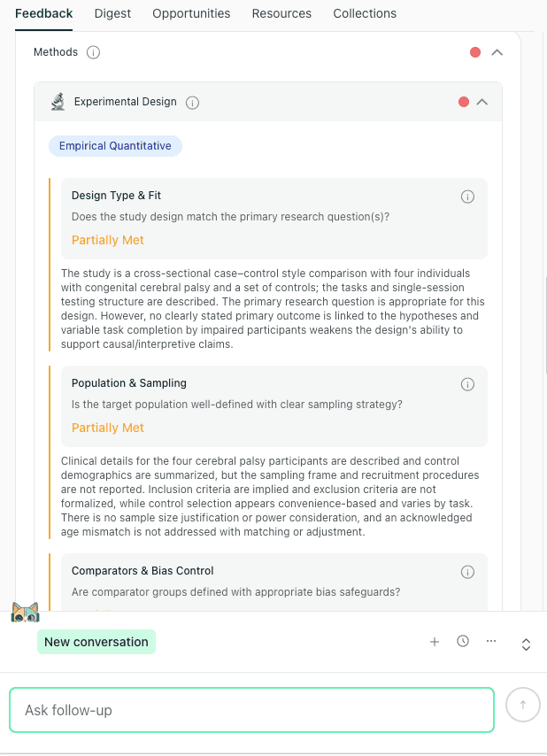Click the cat mascot icon
This screenshot has width=547, height=756.
[x=26, y=612]
